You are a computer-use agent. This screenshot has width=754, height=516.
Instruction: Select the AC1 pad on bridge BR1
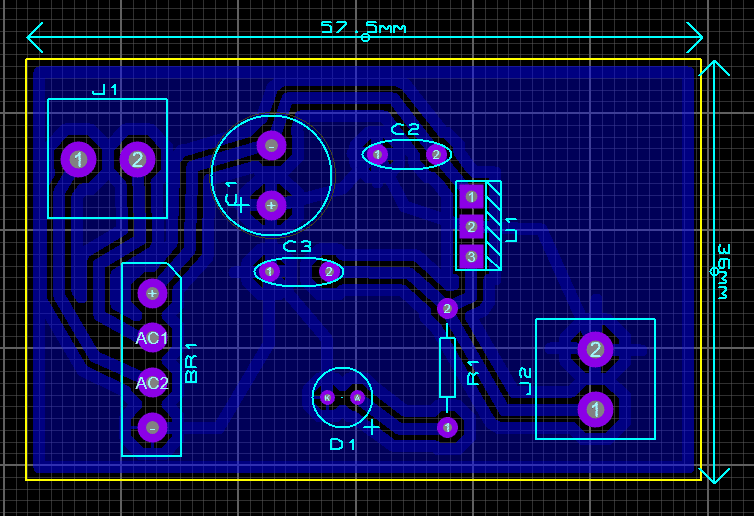(x=152, y=338)
